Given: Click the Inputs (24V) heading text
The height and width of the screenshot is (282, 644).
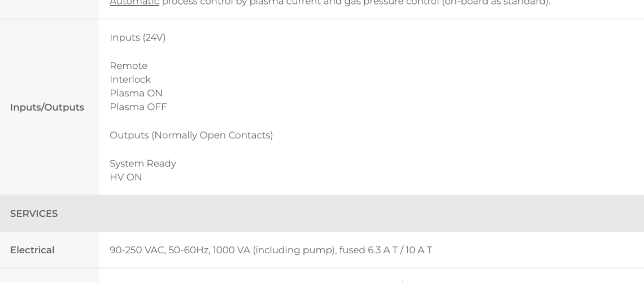Looking at the screenshot, I should point(138,38).
